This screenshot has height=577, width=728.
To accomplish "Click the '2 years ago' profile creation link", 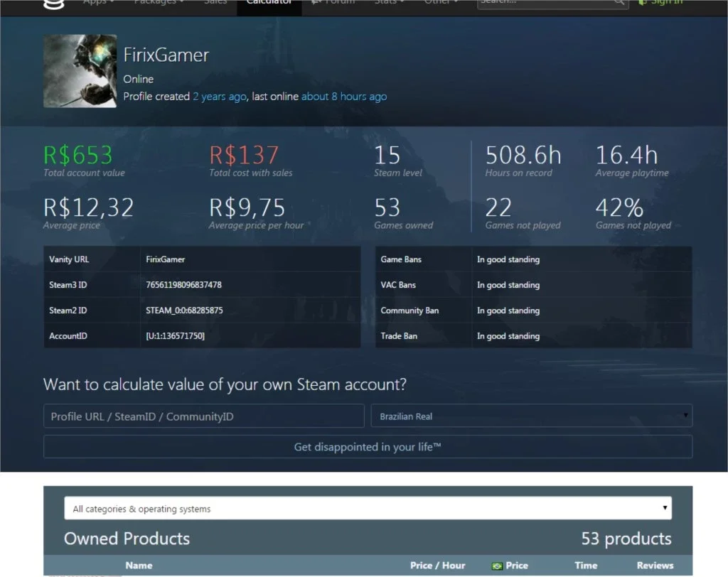I will 220,97.
